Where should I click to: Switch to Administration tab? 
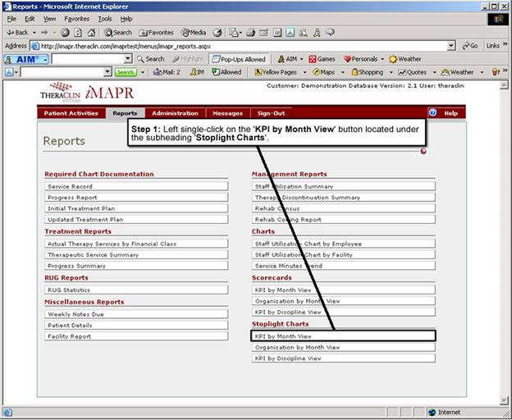pyautogui.click(x=175, y=113)
